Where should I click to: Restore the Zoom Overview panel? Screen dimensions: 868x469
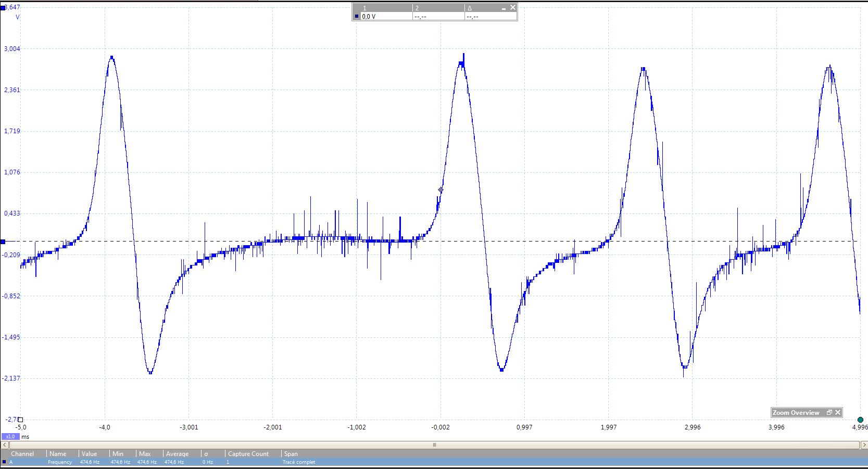(x=829, y=412)
